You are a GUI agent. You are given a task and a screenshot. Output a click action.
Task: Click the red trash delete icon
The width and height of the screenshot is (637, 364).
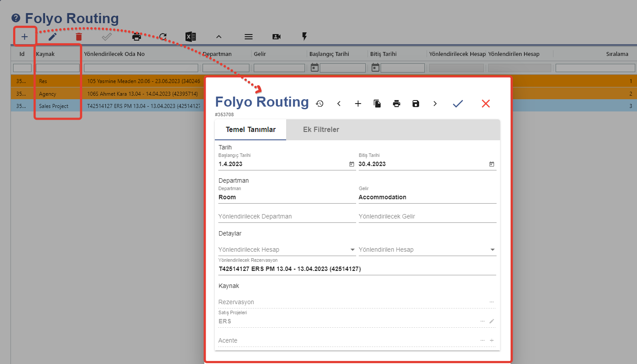coord(79,37)
